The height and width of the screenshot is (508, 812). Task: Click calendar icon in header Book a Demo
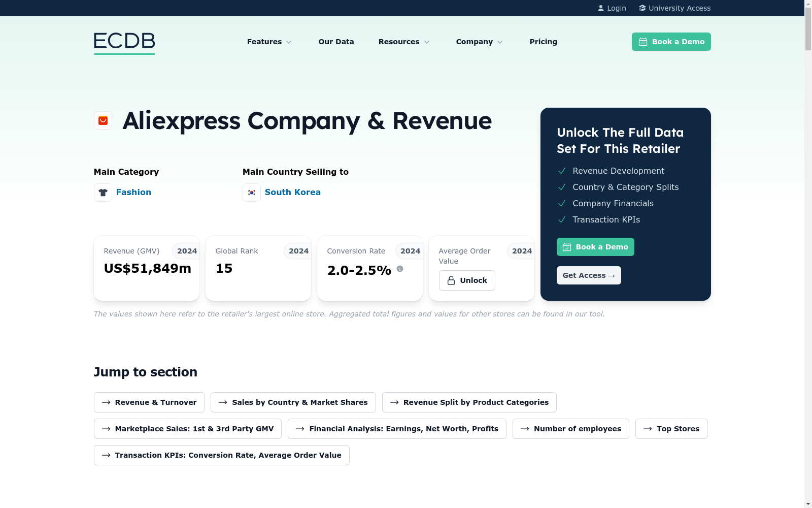(x=643, y=42)
